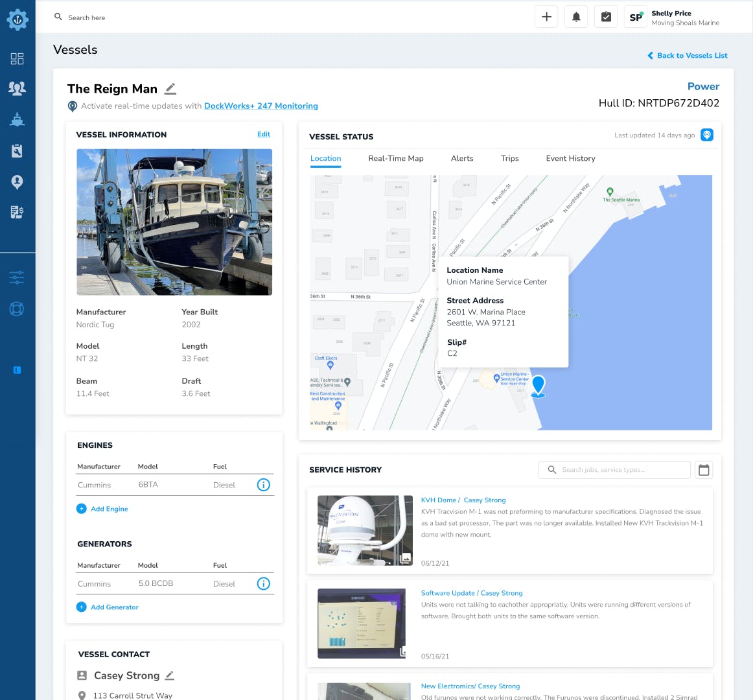Screen dimensions: 753x700
Task: Click the 3.6 Feet draft value
Action: pyautogui.click(x=196, y=394)
